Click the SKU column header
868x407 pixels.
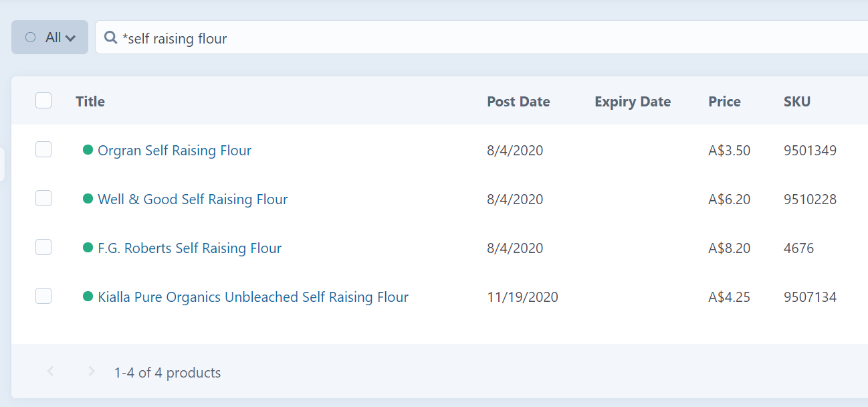[x=796, y=101]
